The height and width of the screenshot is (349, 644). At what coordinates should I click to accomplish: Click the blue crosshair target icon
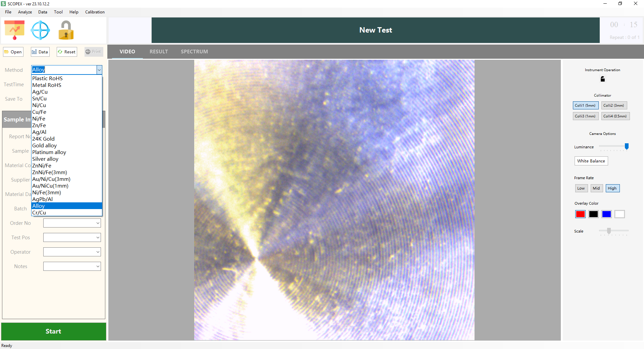pos(40,30)
